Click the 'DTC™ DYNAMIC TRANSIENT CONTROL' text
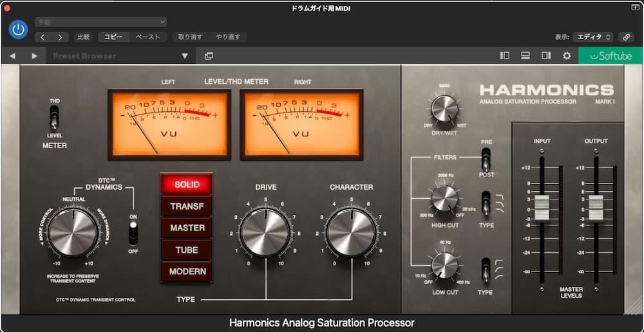This screenshot has height=332, width=644. 96,300
